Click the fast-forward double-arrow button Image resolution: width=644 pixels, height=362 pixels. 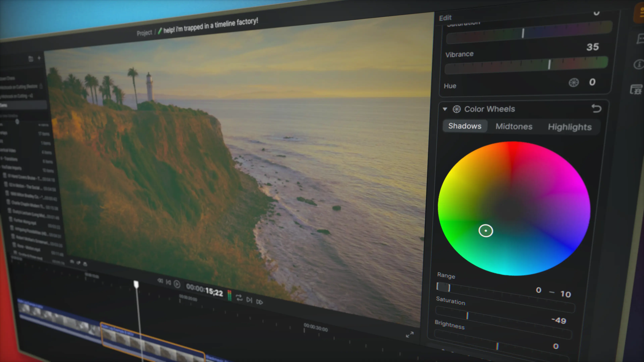point(259,302)
